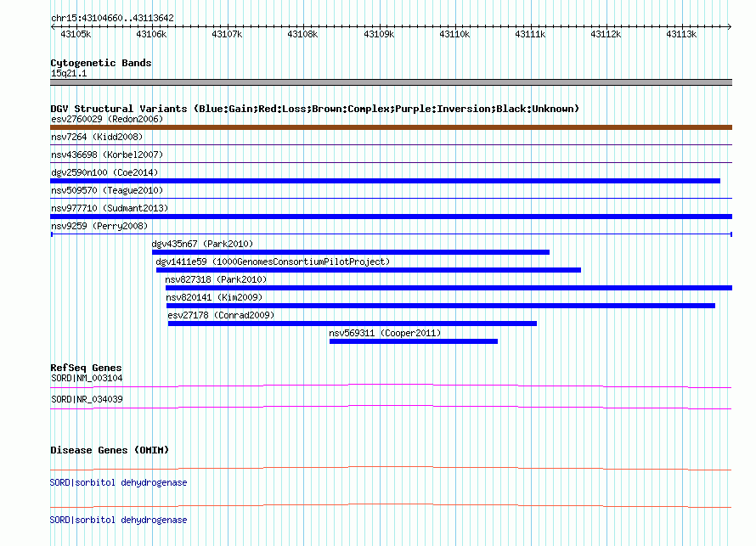Click the 43112k ruler tick label
The width and height of the screenshot is (756, 546).
click(x=606, y=34)
